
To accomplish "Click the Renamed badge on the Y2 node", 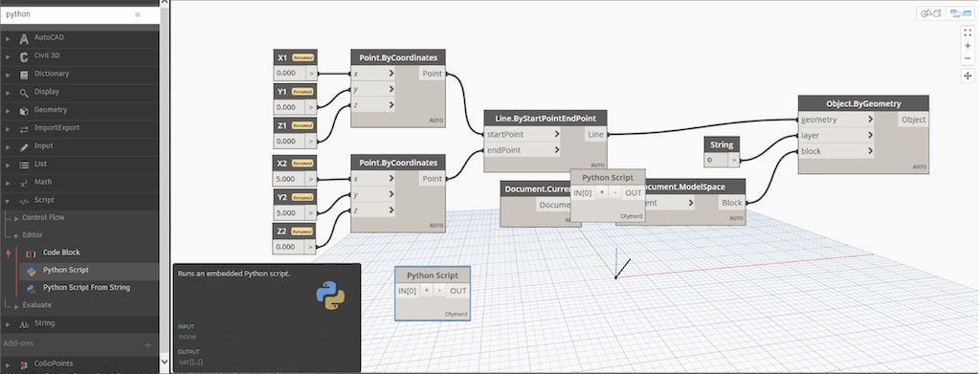I will click(x=302, y=197).
